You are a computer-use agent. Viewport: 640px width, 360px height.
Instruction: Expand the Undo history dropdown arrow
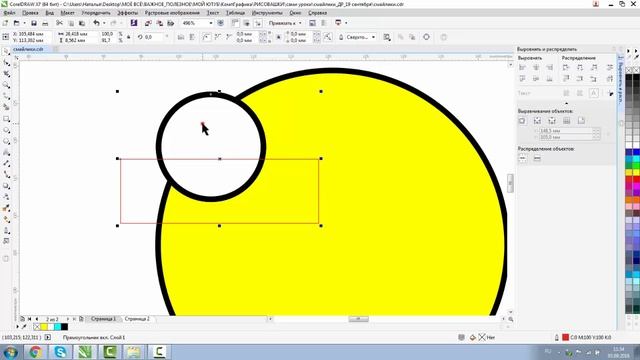click(x=104, y=23)
